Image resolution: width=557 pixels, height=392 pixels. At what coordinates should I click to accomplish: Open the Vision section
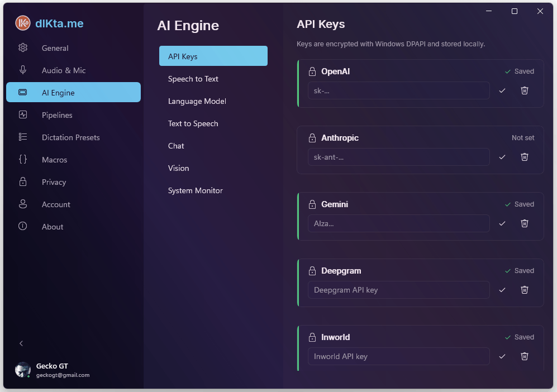[213, 168]
